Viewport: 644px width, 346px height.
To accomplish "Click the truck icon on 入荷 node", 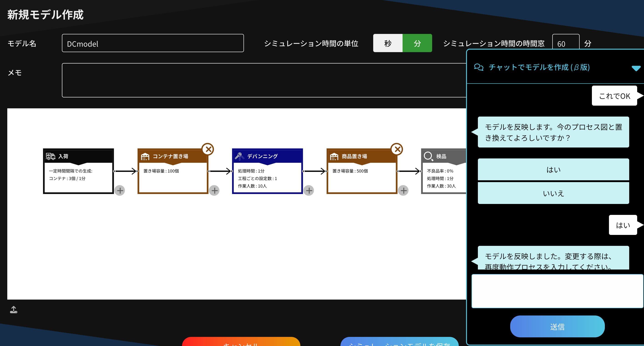I will 50,156.
